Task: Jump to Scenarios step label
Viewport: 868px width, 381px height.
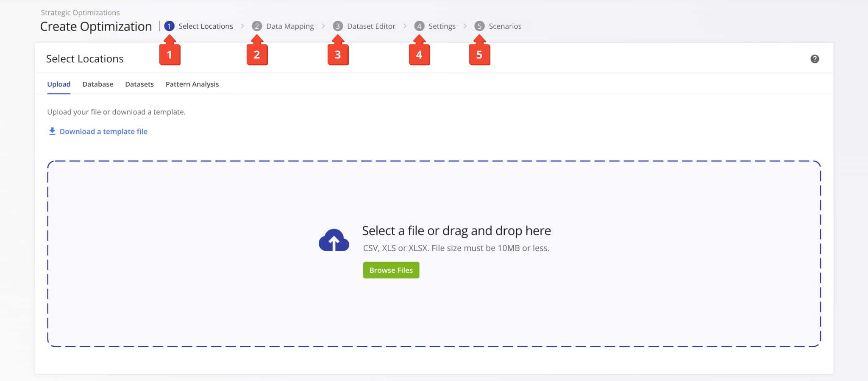Action: click(x=505, y=26)
